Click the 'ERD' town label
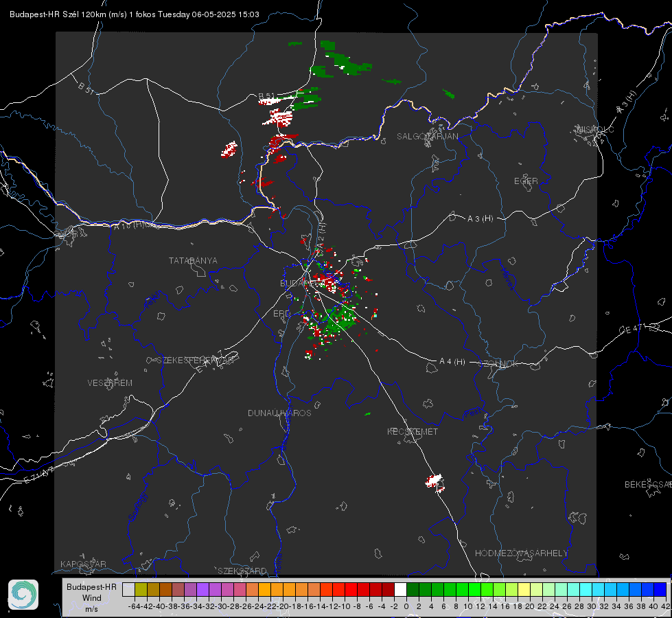The height and width of the screenshot is (618, 672). (x=281, y=314)
